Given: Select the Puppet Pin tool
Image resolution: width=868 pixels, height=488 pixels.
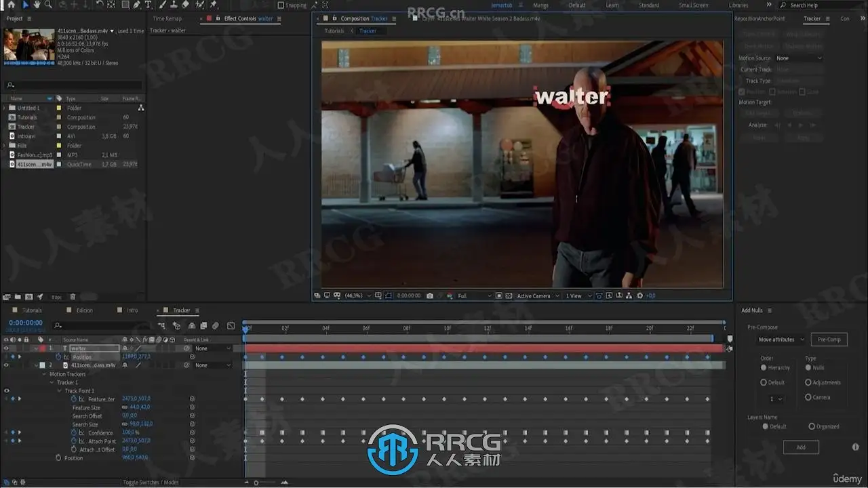Looking at the screenshot, I should coord(214,5).
